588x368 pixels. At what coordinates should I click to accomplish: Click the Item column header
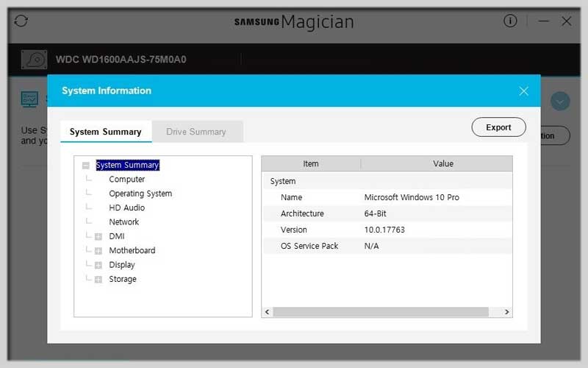[311, 163]
